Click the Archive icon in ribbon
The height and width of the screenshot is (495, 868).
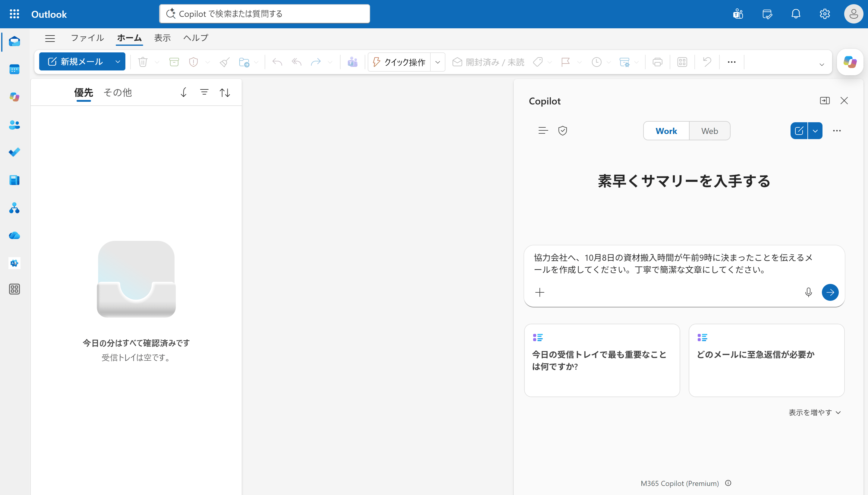174,62
